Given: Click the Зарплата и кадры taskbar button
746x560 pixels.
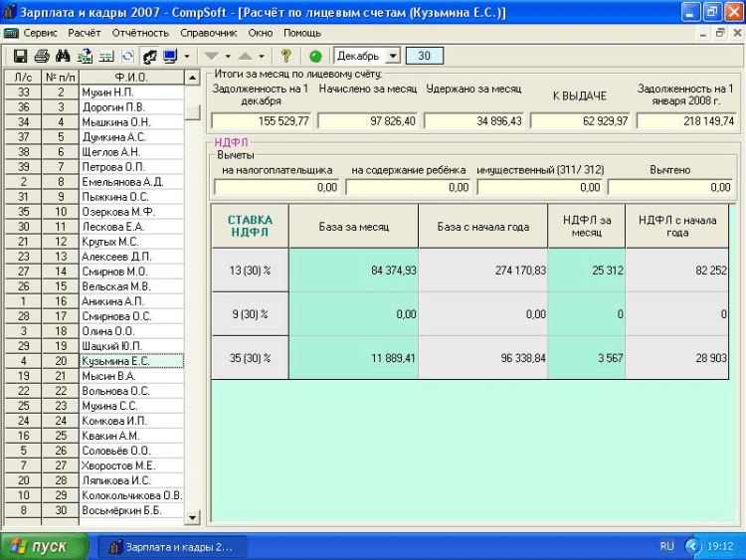Looking at the screenshot, I should (172, 547).
